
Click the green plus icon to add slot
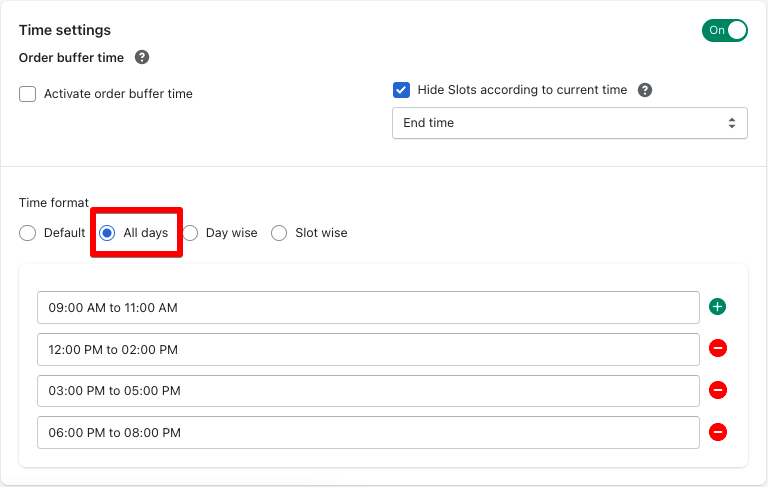pyautogui.click(x=717, y=307)
